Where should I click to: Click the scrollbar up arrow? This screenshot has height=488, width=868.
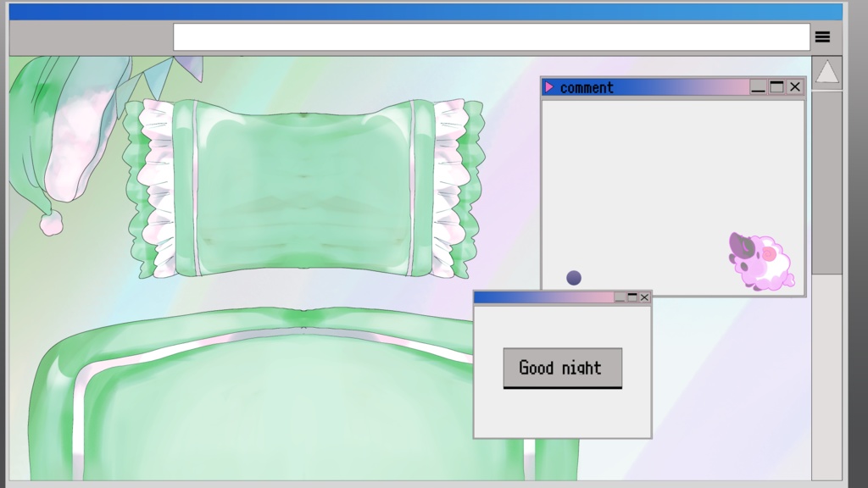[x=827, y=73]
